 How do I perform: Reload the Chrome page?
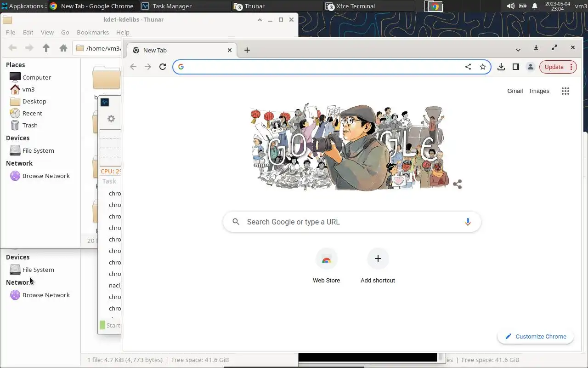pos(163,67)
